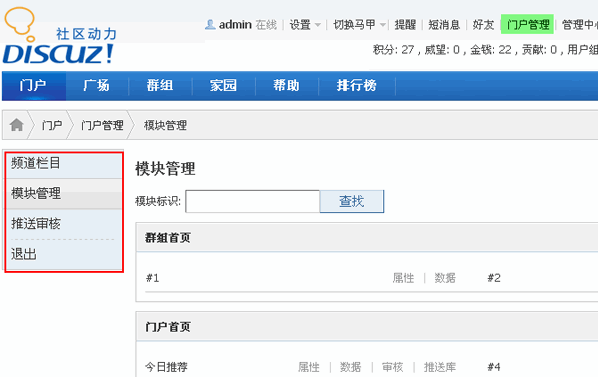
Task: Select the 广场 navigation tab
Action: click(96, 85)
